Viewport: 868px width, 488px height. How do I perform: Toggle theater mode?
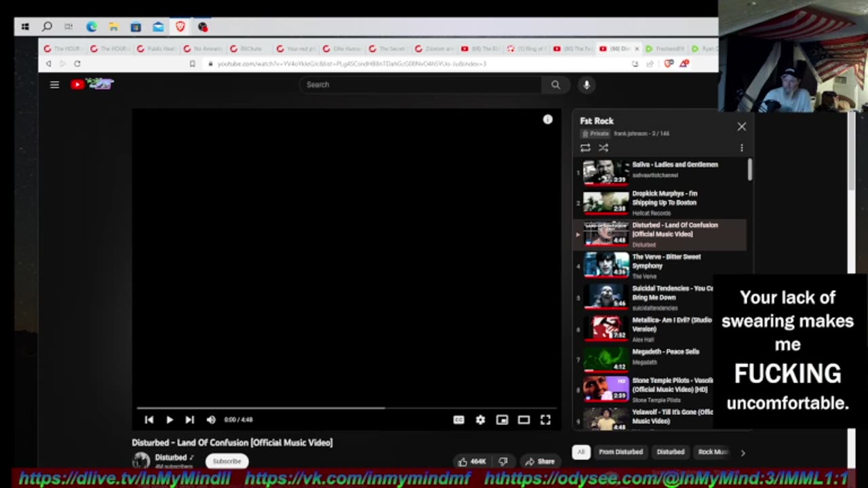pos(524,420)
